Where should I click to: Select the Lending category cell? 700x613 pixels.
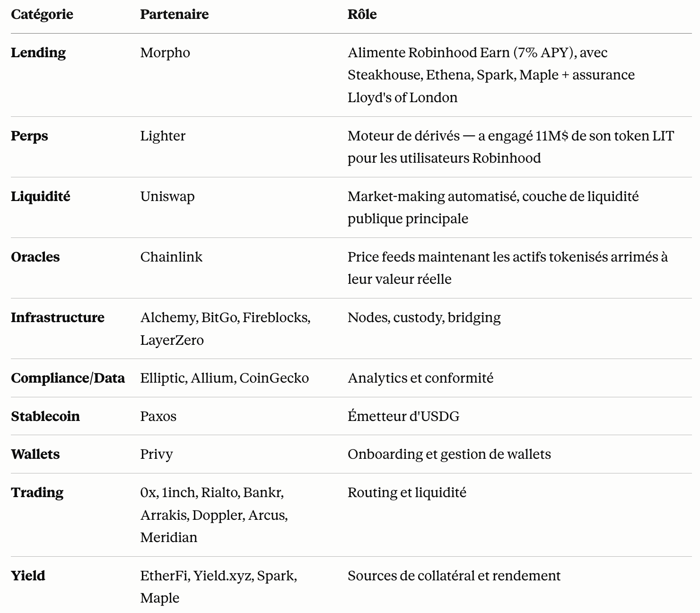[38, 53]
